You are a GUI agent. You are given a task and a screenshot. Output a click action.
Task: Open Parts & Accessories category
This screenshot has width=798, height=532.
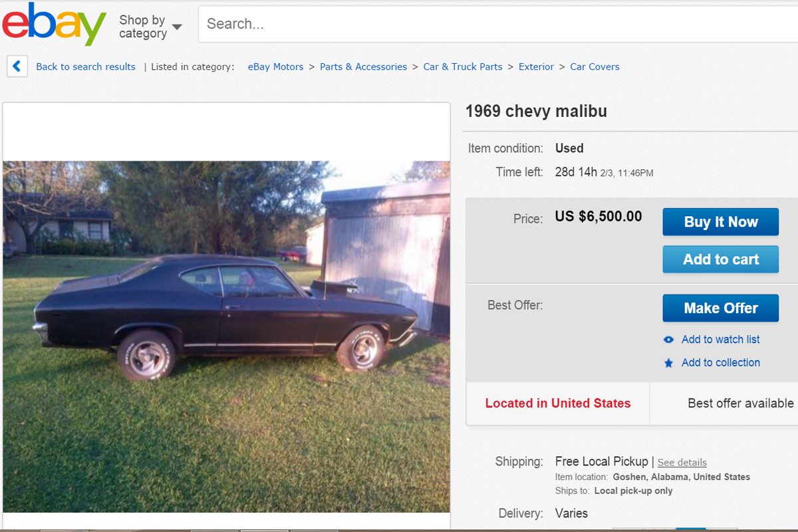coord(363,66)
